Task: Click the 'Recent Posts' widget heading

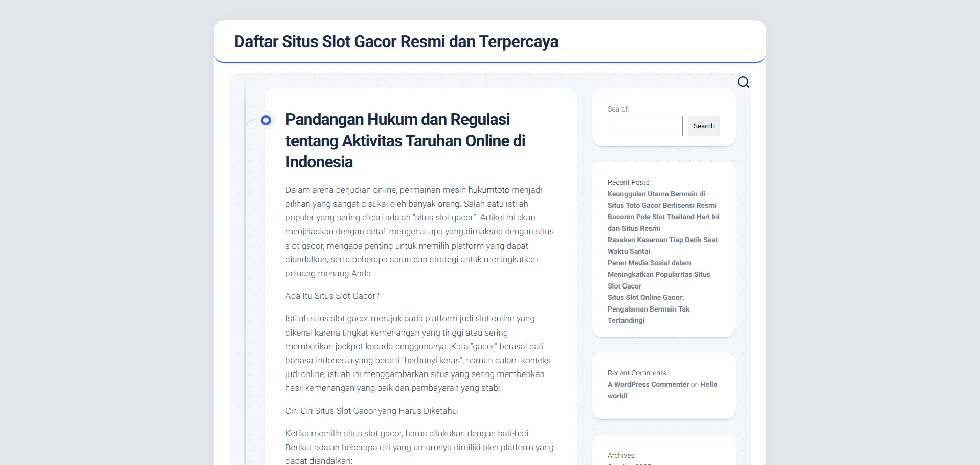Action: (x=628, y=182)
